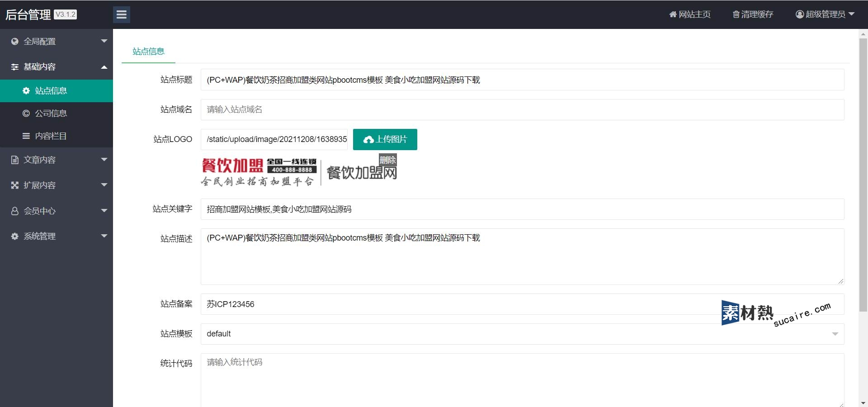Click the page vertical scrollbar thumb
868x407 pixels.
[863, 175]
